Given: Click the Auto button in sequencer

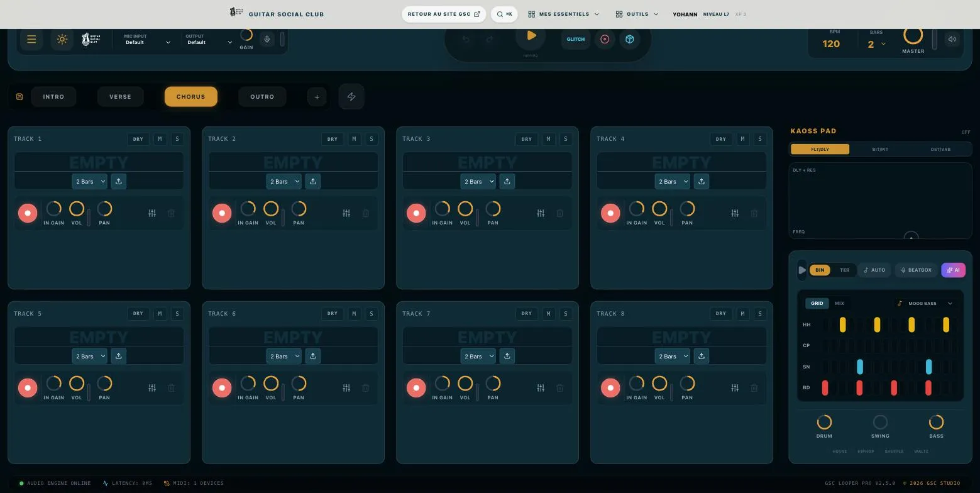Looking at the screenshot, I should 874,270.
